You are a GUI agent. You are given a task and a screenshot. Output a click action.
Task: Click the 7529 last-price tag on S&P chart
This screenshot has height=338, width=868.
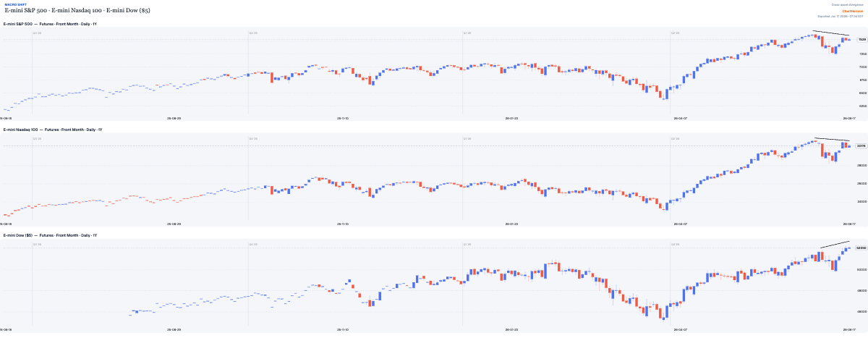click(x=862, y=40)
